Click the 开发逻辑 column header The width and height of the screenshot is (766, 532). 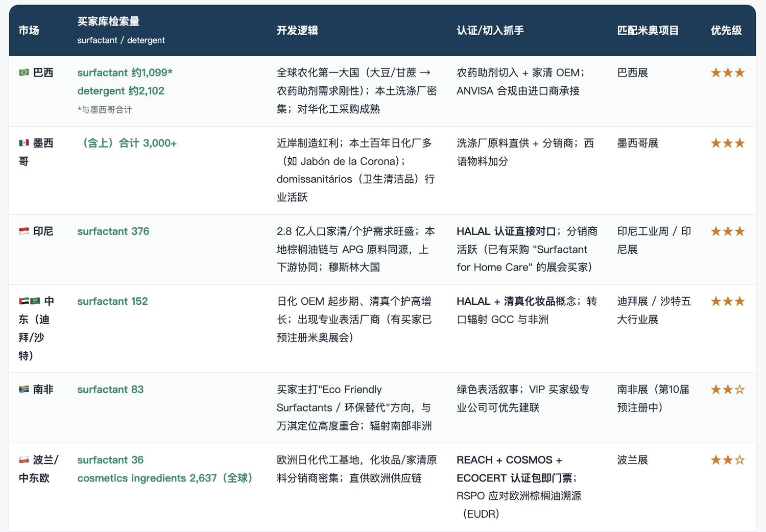[297, 31]
